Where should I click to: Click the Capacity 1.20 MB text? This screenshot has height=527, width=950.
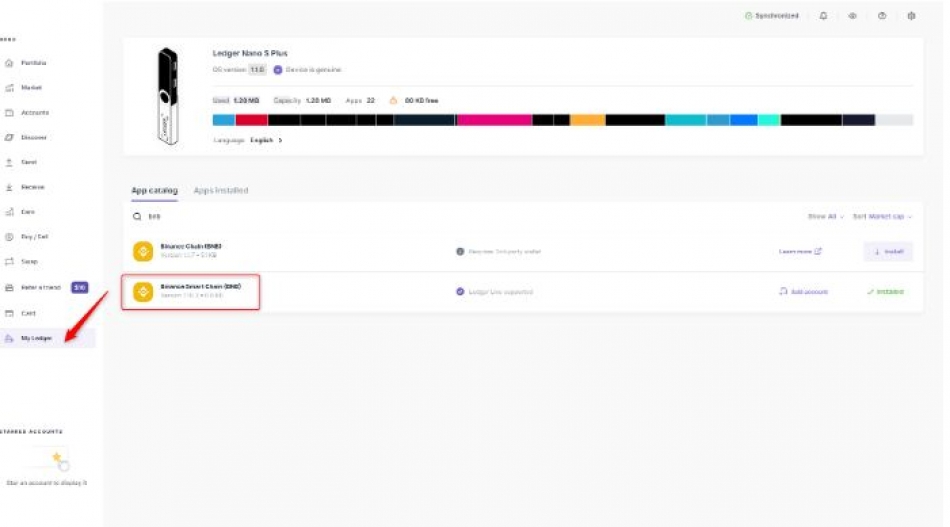pos(302,101)
